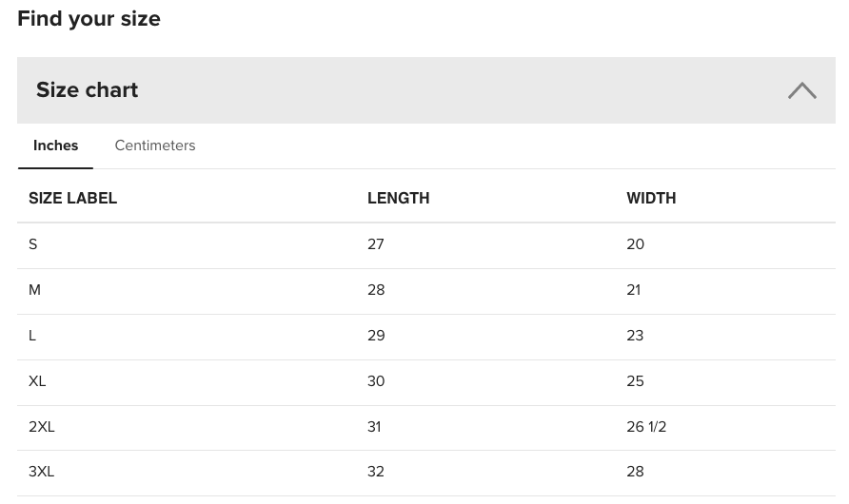This screenshot has width=849, height=504.
Task: Select the 3XL size row label
Action: (x=42, y=472)
